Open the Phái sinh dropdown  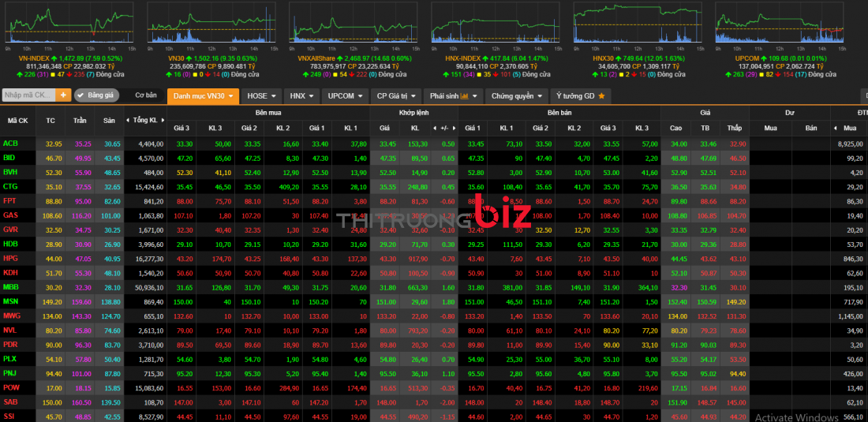click(x=454, y=95)
